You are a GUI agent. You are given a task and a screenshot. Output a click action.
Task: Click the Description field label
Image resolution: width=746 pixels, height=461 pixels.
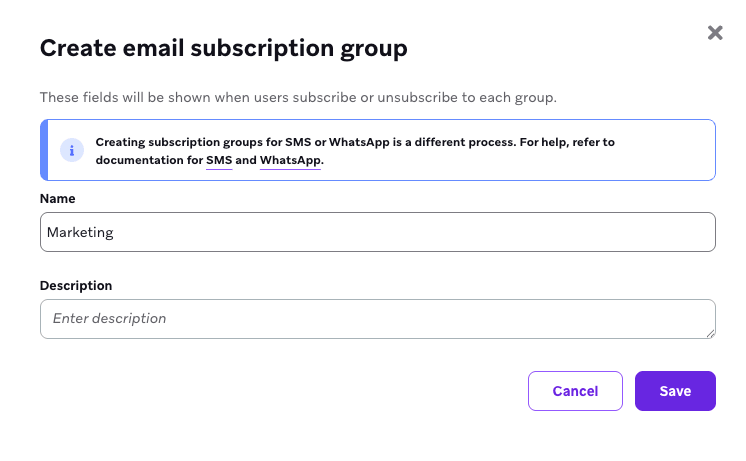(x=76, y=285)
